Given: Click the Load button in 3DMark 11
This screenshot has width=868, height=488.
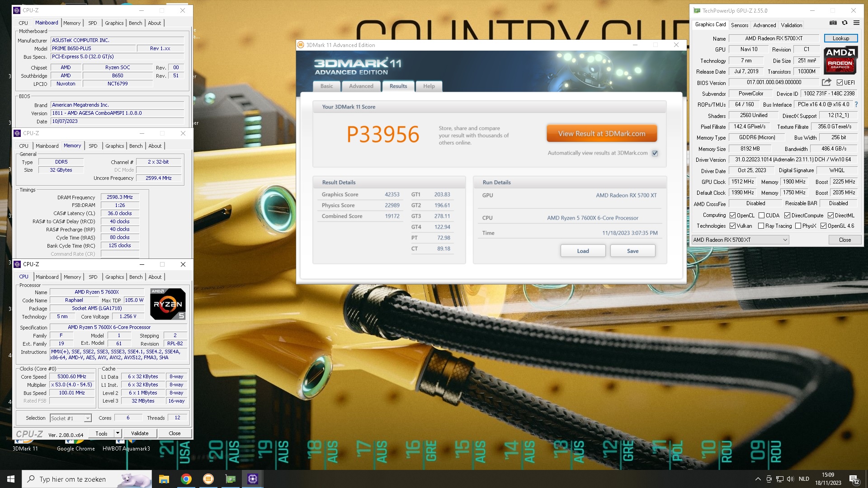Looking at the screenshot, I should click(583, 251).
